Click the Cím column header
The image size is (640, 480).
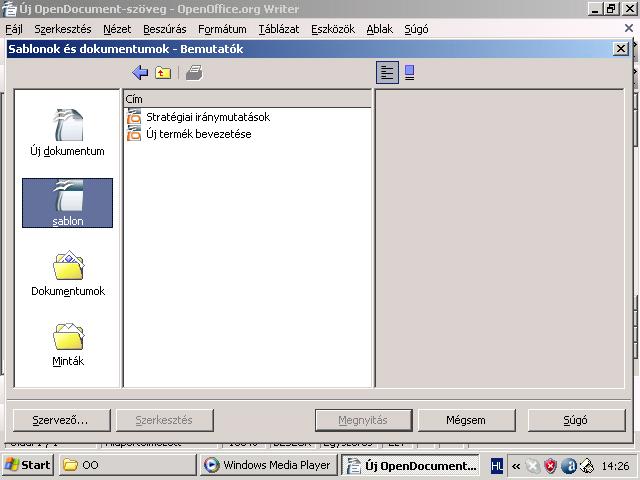(246, 99)
